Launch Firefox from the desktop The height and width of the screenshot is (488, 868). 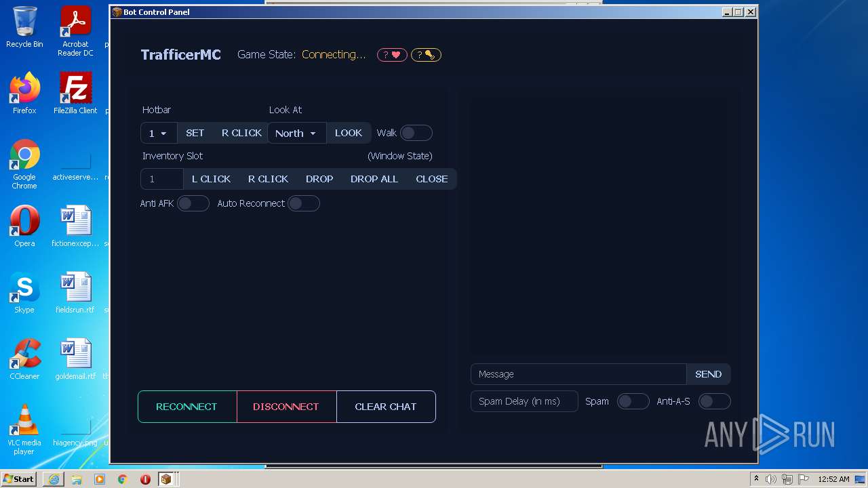[x=24, y=94]
